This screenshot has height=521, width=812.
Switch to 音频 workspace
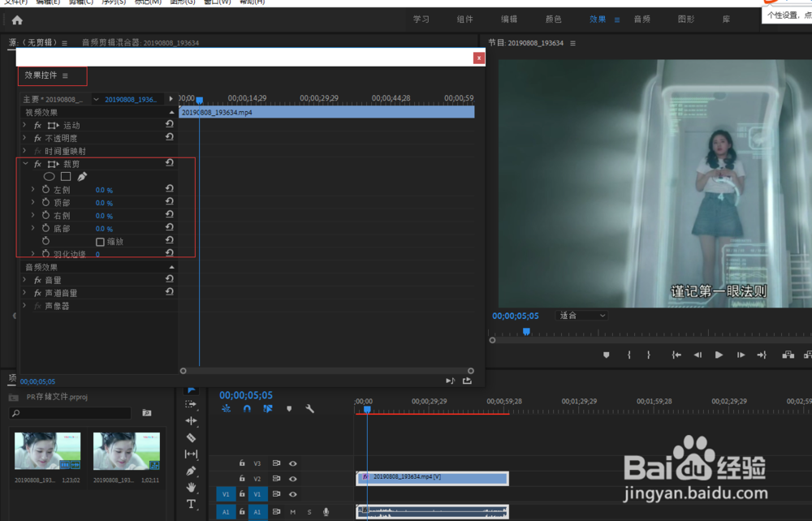click(x=642, y=19)
